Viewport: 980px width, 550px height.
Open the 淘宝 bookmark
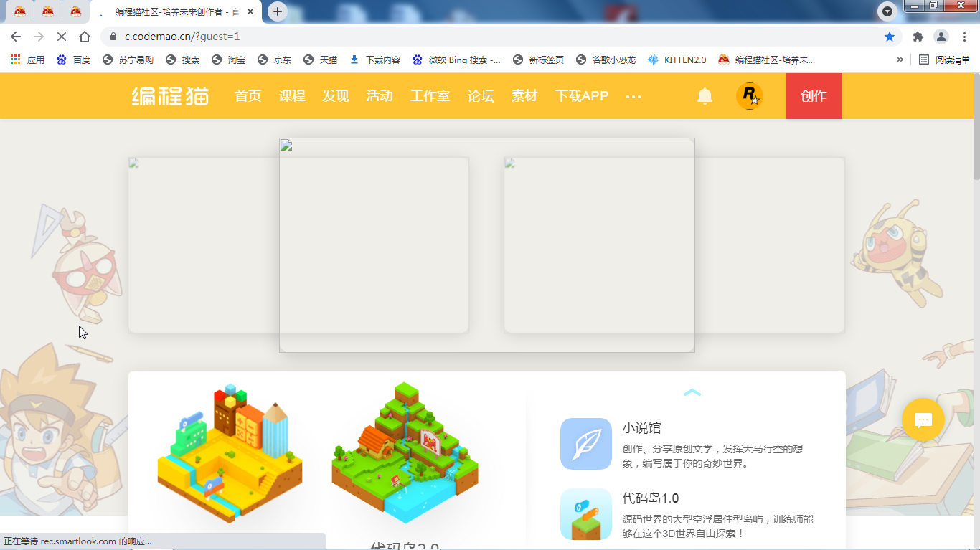pos(228,60)
